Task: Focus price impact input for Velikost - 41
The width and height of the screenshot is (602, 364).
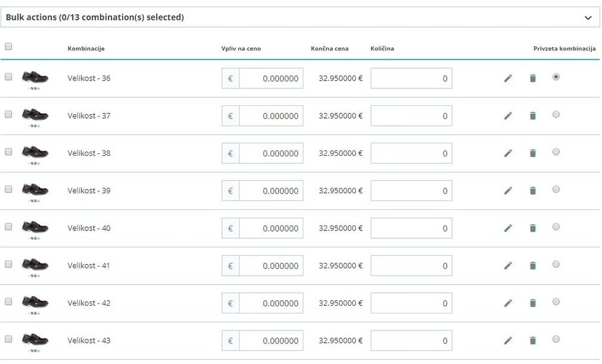Action: [271, 266]
